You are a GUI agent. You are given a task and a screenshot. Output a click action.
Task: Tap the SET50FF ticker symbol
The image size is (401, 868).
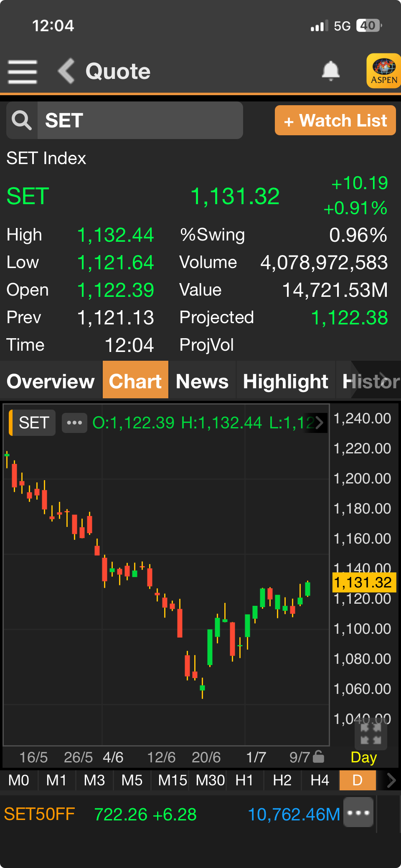click(x=39, y=814)
